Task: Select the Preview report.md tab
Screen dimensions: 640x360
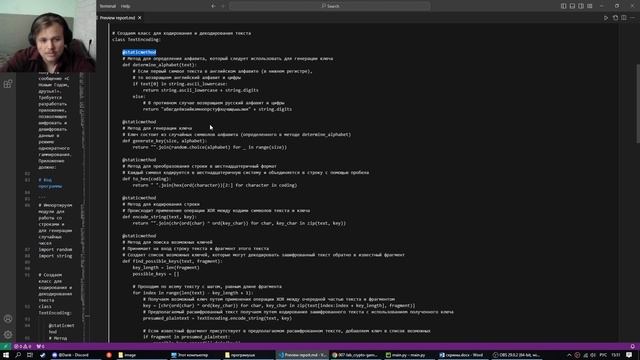Action: point(118,18)
